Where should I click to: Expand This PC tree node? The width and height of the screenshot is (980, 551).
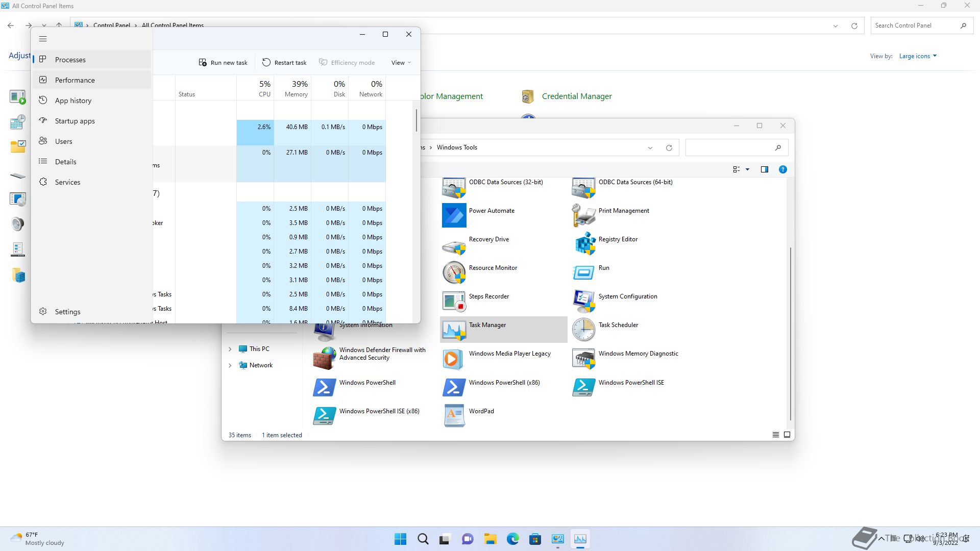[x=230, y=349]
